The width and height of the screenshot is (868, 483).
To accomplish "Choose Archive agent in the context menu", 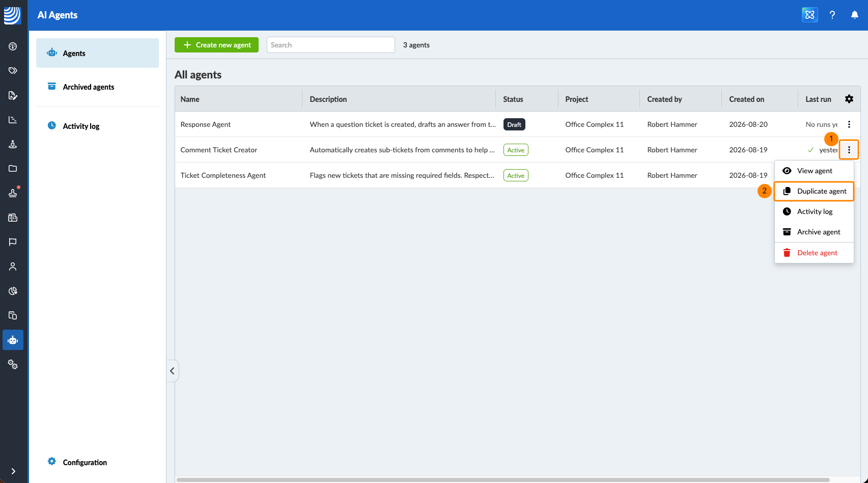I will pos(814,232).
